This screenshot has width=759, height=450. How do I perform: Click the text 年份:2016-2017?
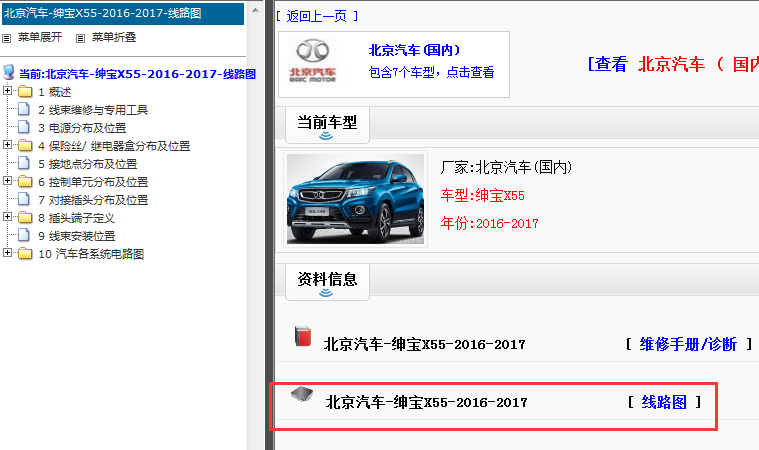(x=489, y=223)
